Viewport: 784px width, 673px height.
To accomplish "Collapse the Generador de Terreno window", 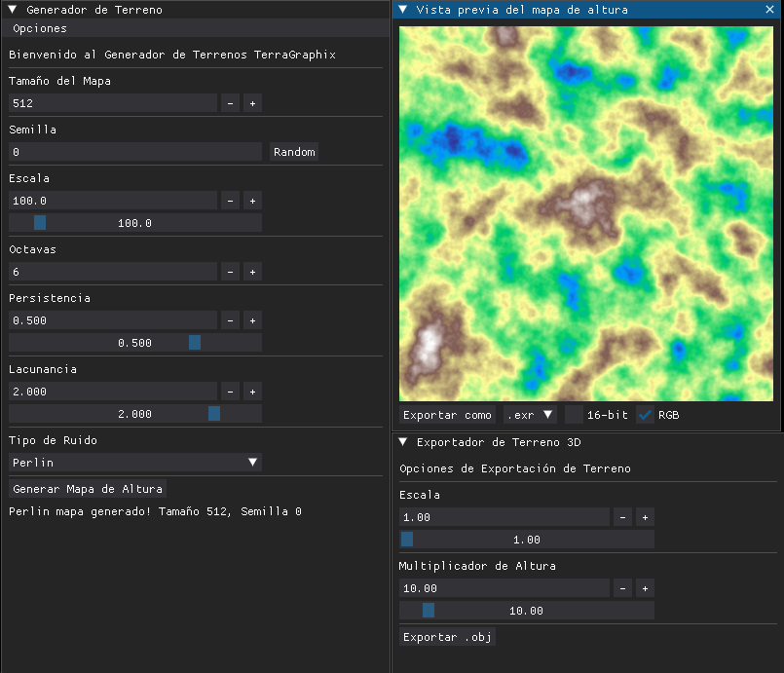I will (13, 10).
